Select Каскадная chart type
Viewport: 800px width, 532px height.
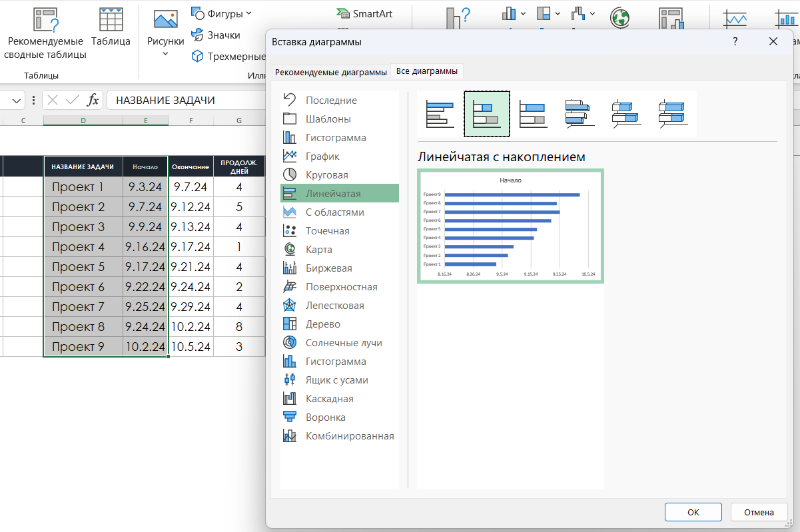tap(340, 399)
